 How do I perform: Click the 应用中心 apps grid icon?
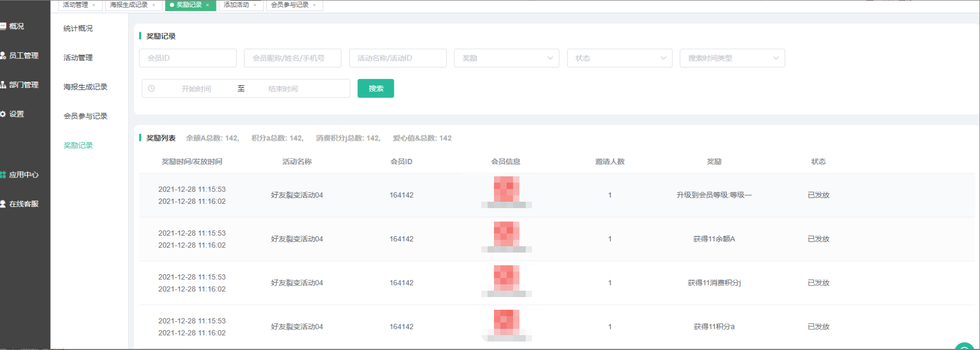(x=3, y=175)
